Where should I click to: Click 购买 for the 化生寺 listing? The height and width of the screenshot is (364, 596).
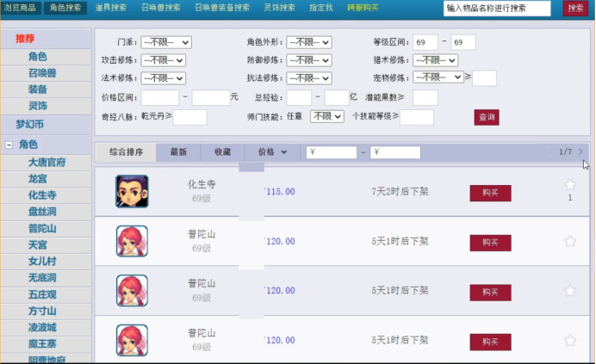490,193
